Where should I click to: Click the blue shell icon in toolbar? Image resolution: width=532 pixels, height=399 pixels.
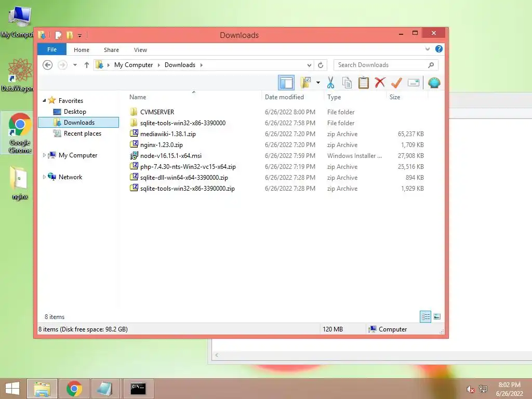(434, 83)
